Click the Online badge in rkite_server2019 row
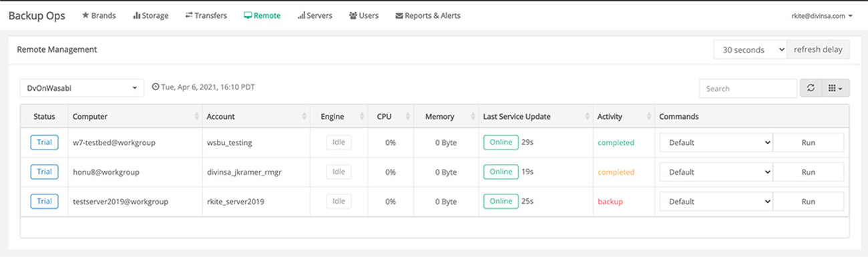Screen dimensions: 868x257 tap(501, 201)
